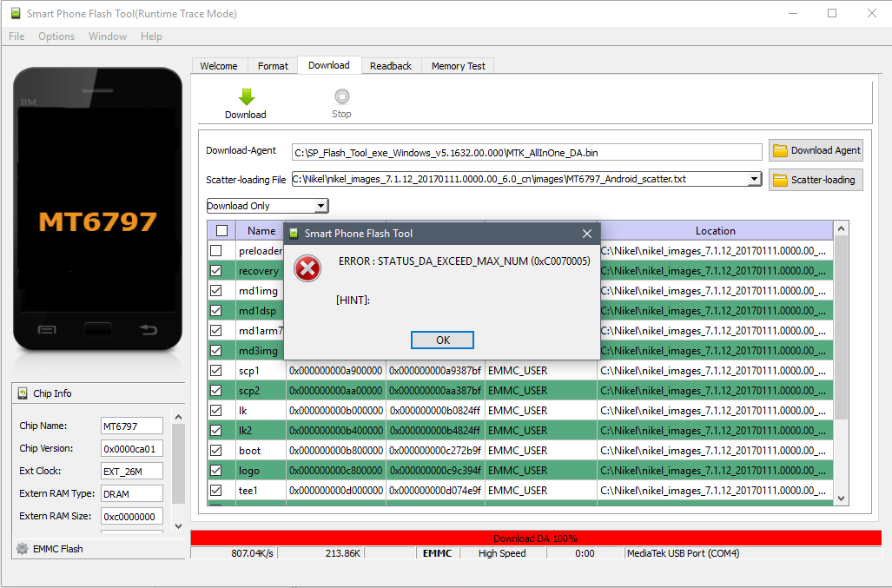This screenshot has width=892, height=588.
Task: Close the error dialog with X
Action: [587, 234]
